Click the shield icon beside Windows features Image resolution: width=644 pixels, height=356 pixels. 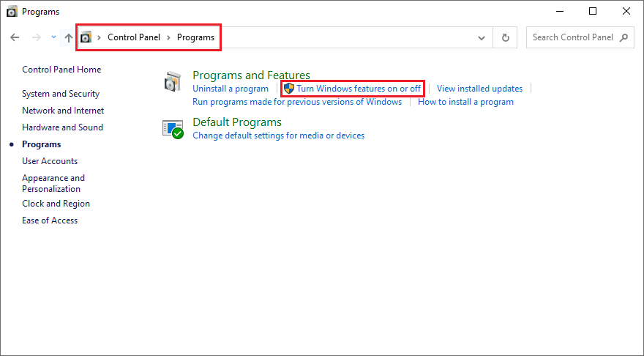tap(289, 89)
